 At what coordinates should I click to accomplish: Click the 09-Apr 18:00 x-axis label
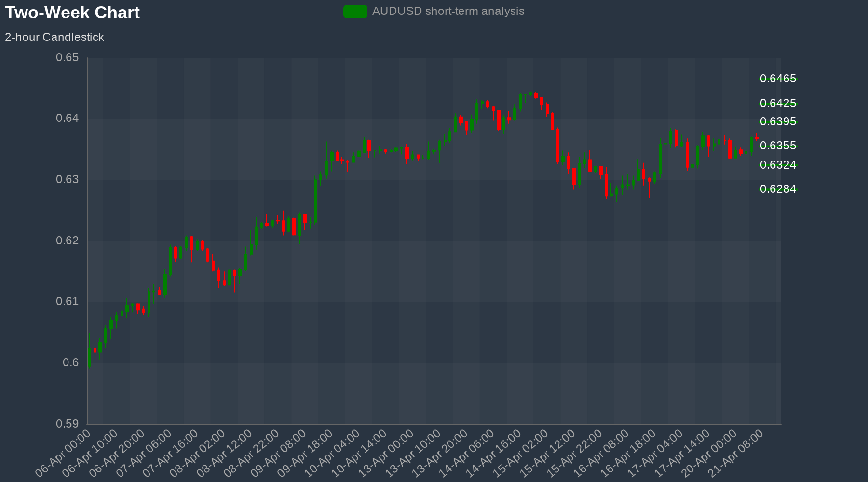tap(307, 453)
